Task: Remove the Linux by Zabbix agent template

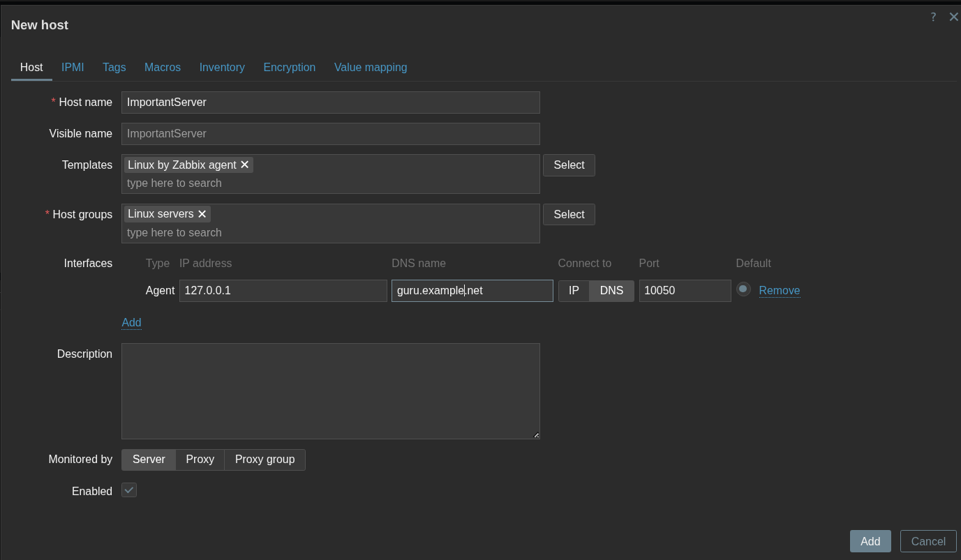Action: [245, 165]
